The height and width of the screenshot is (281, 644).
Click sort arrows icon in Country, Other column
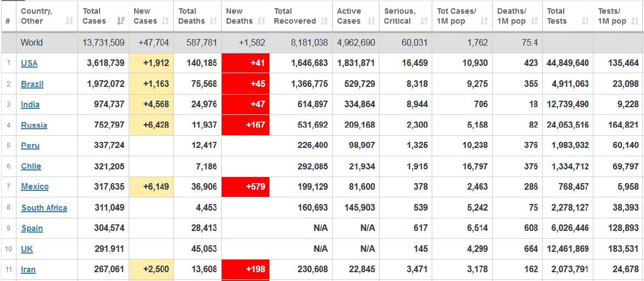tap(69, 21)
